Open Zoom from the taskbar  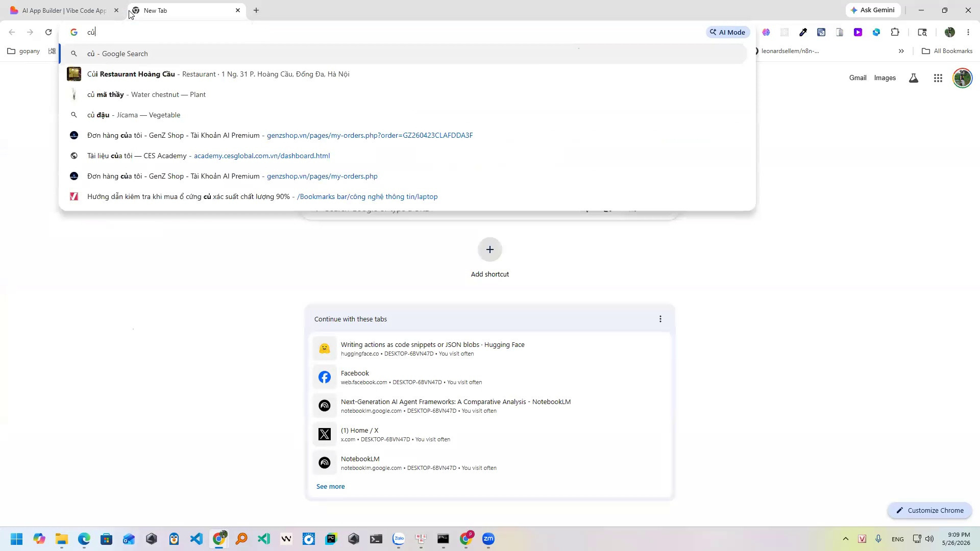(488, 539)
